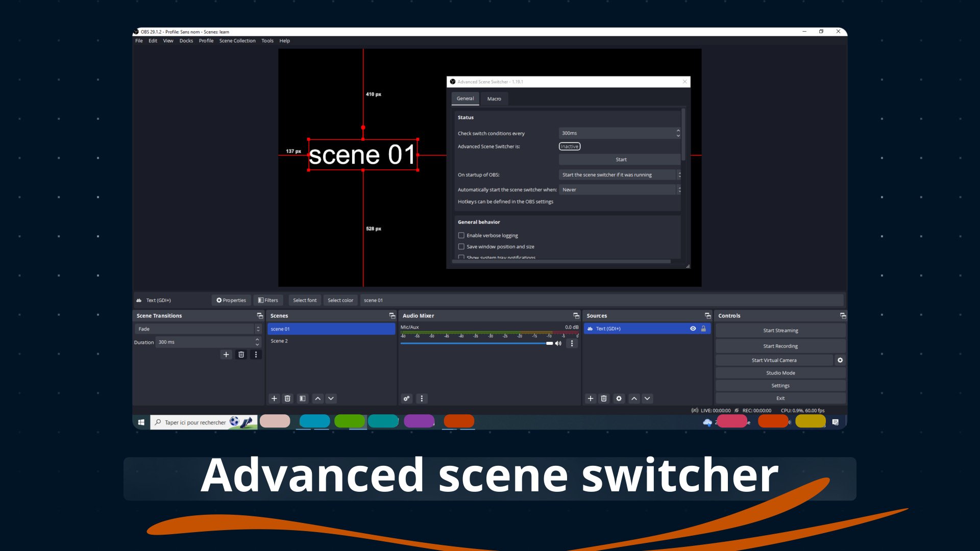The image size is (980, 551).
Task: Start the Advanced Scene Switcher
Action: tap(621, 159)
